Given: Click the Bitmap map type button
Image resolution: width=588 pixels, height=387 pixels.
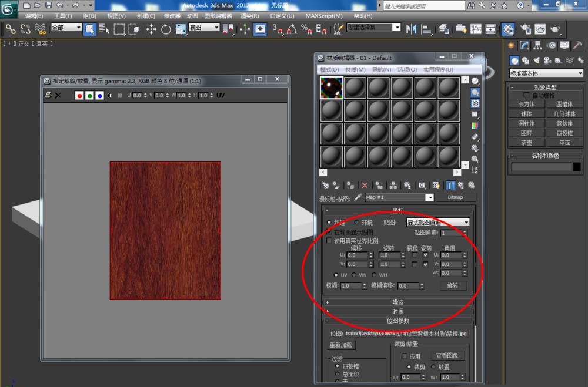Looking at the screenshot, I should pos(455,197).
